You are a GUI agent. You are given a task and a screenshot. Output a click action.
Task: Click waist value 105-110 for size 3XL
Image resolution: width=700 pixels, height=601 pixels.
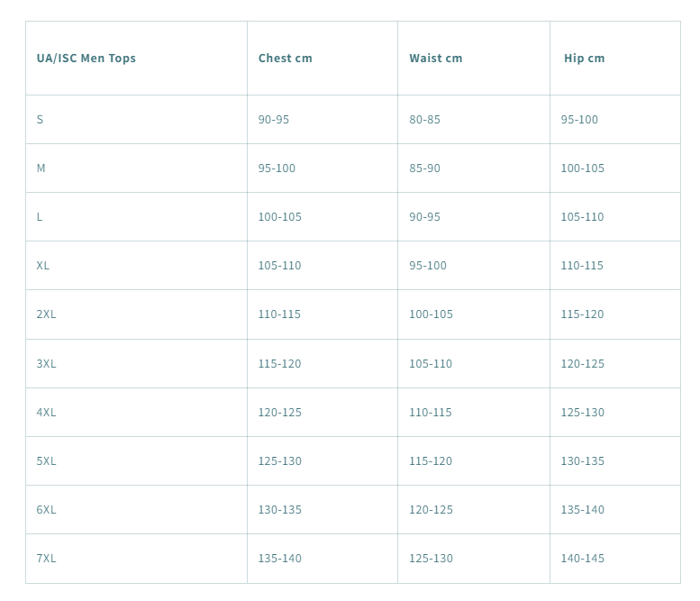(x=431, y=364)
